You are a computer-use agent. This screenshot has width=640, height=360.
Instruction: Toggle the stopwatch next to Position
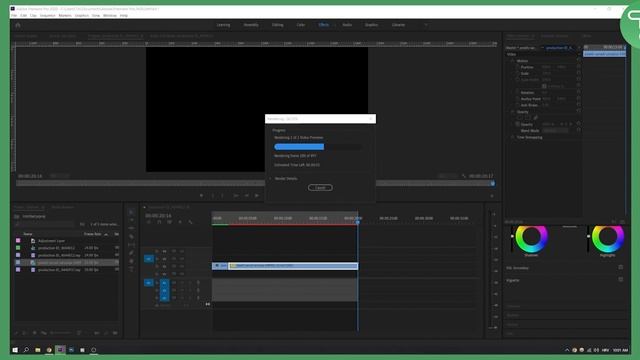[x=517, y=67]
